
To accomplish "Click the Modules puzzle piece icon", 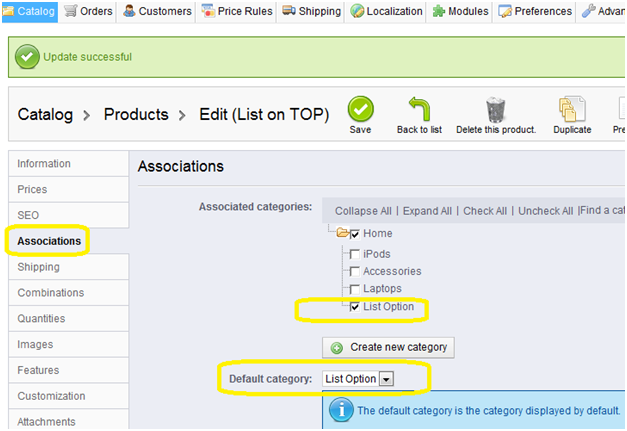I will (x=439, y=11).
